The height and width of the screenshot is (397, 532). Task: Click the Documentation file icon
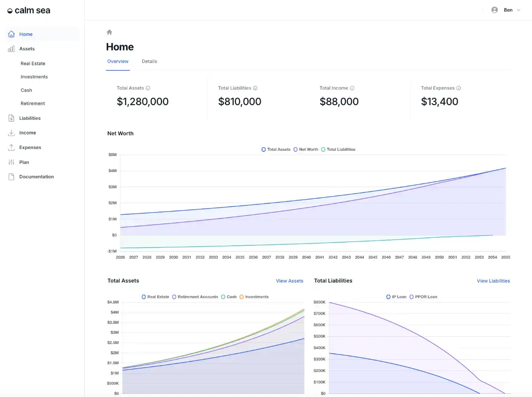(x=12, y=177)
